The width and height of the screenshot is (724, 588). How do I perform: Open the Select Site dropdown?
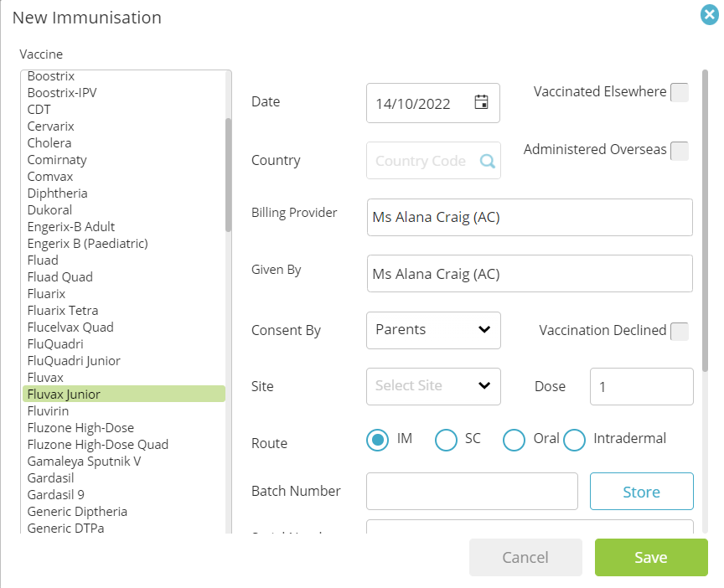pyautogui.click(x=433, y=386)
